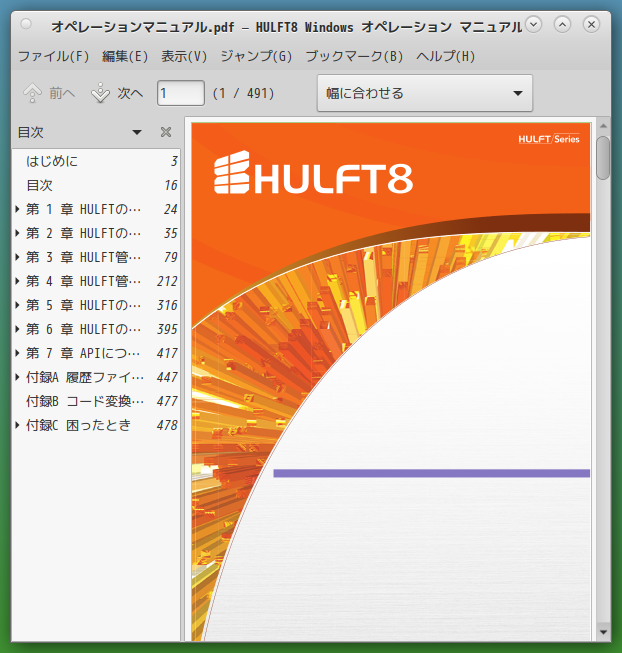Click the 前へ button label
Screen dimensions: 622x653
62,93
